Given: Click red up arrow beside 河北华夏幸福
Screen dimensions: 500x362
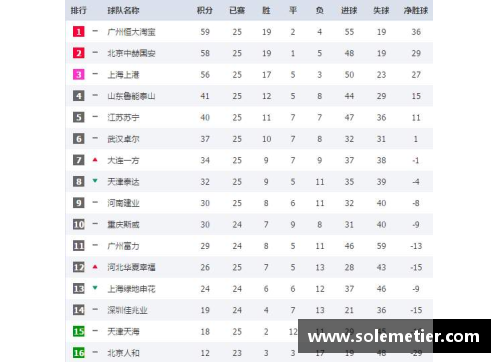Looking at the screenshot, I should [95, 267].
